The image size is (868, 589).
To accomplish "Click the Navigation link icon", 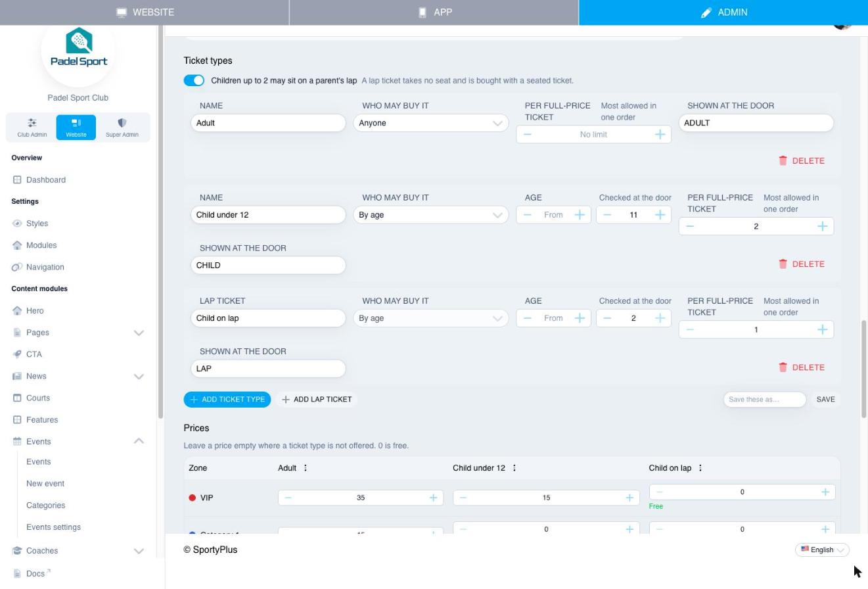I will [17, 267].
